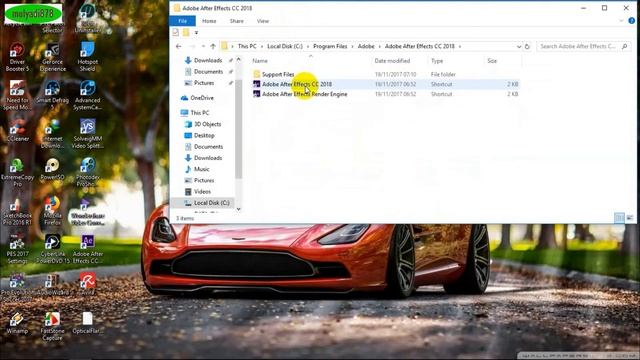Click Program Files in the address path
The width and height of the screenshot is (640, 360).
[x=330, y=47]
